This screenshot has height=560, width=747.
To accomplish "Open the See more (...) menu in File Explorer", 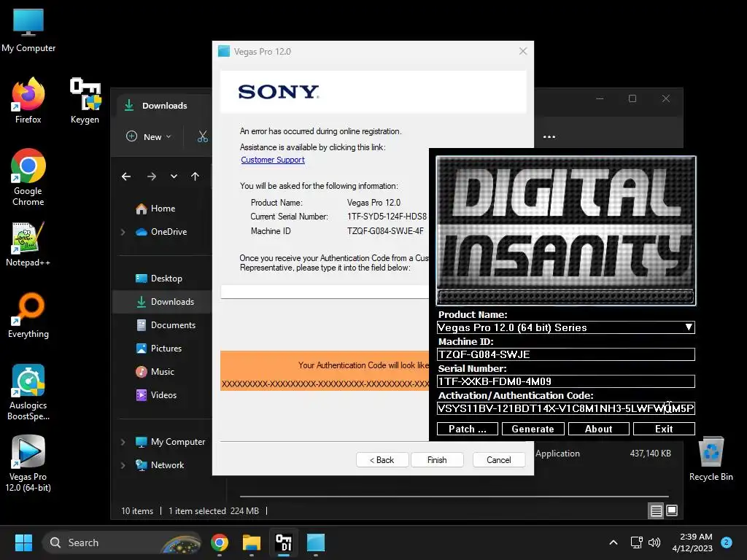I will pyautogui.click(x=549, y=136).
